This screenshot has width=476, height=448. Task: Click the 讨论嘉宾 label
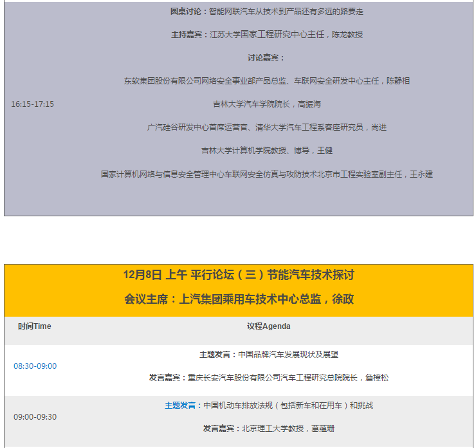266,58
